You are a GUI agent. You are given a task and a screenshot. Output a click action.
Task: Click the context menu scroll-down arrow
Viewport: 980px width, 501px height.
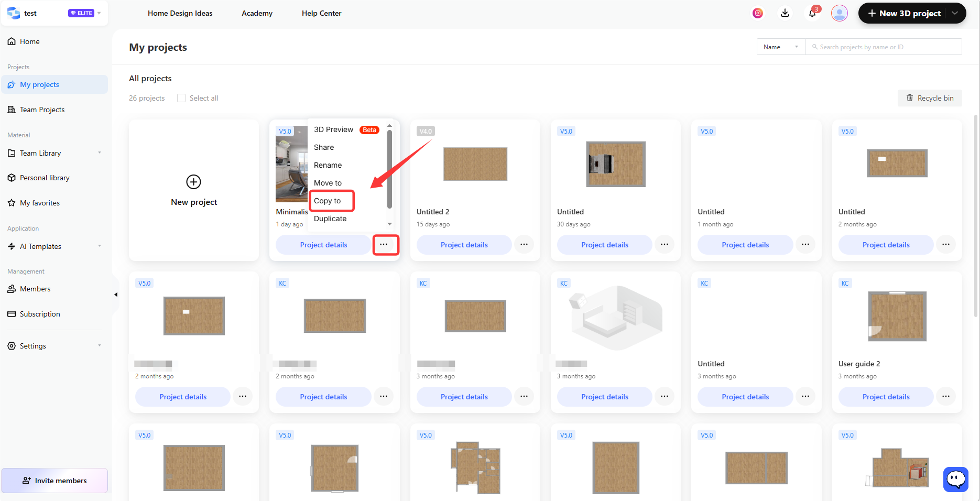click(389, 224)
